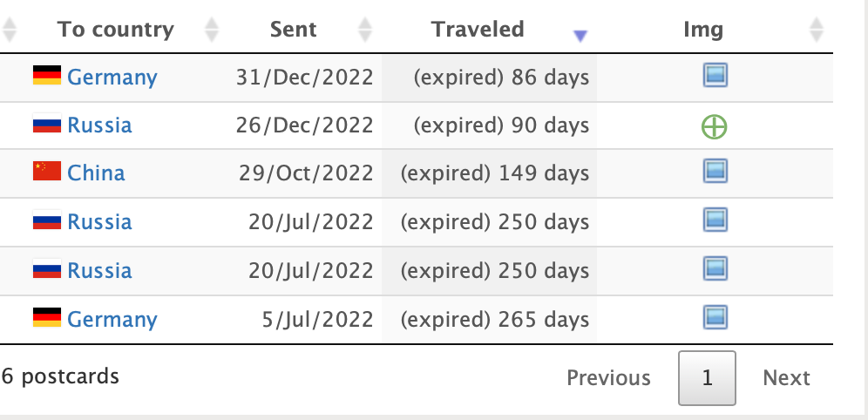Viewport: 868px width, 420px height.
Task: Sort using Img column arrows
Action: click(x=817, y=30)
